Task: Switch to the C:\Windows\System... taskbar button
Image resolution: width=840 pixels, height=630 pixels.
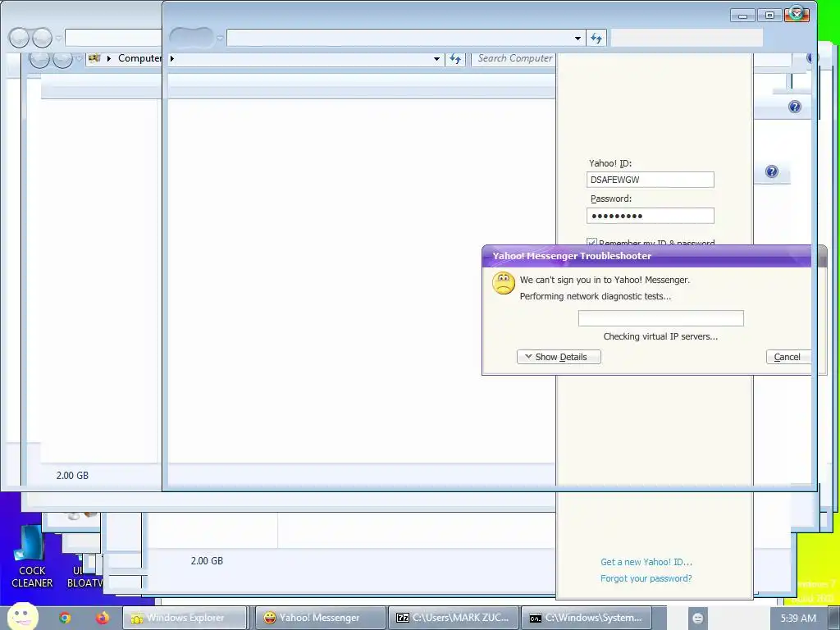Action: (586, 618)
